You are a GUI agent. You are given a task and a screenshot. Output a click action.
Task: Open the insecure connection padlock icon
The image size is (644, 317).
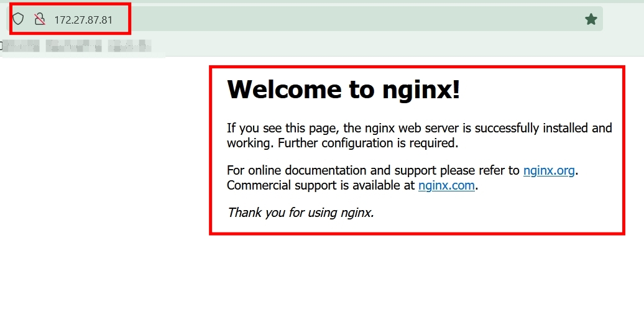(x=39, y=19)
